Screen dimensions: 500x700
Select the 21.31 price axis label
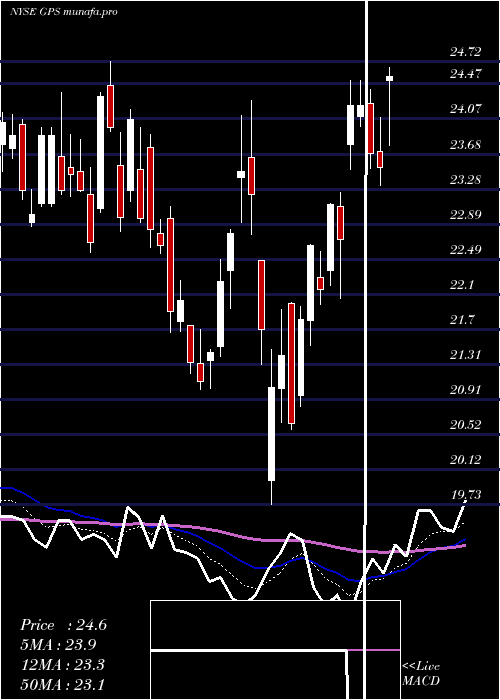tap(466, 355)
